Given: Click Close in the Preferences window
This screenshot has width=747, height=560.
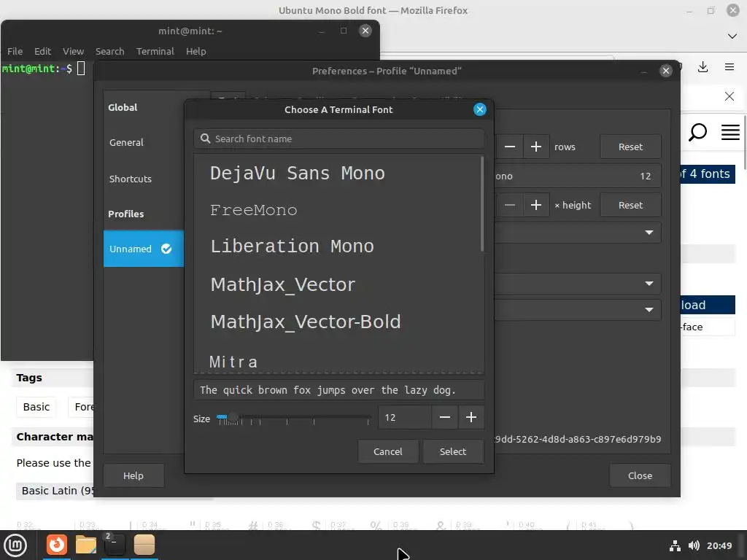Looking at the screenshot, I should (640, 475).
